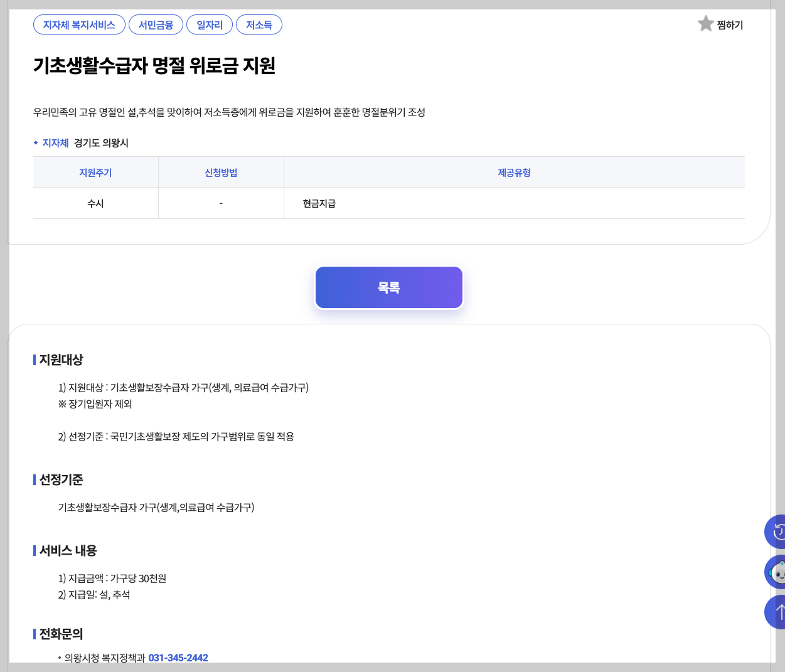Call the 031-345-2442 phone link
The height and width of the screenshot is (672, 785).
click(x=177, y=658)
